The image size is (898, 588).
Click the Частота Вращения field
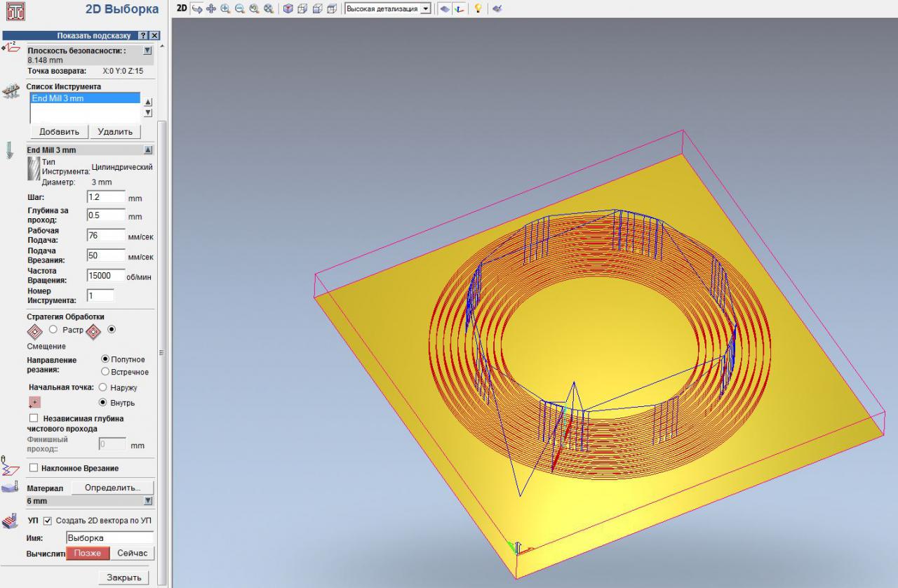(106, 276)
